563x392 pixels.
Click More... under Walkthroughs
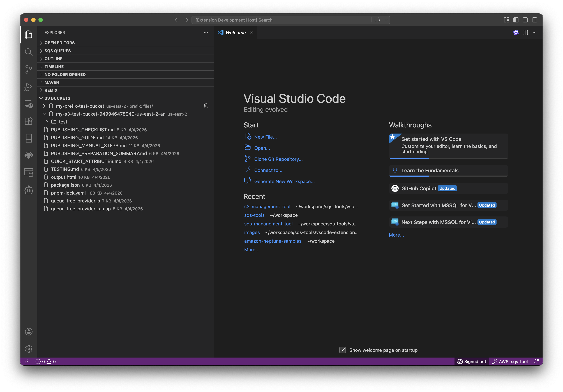pyautogui.click(x=396, y=235)
